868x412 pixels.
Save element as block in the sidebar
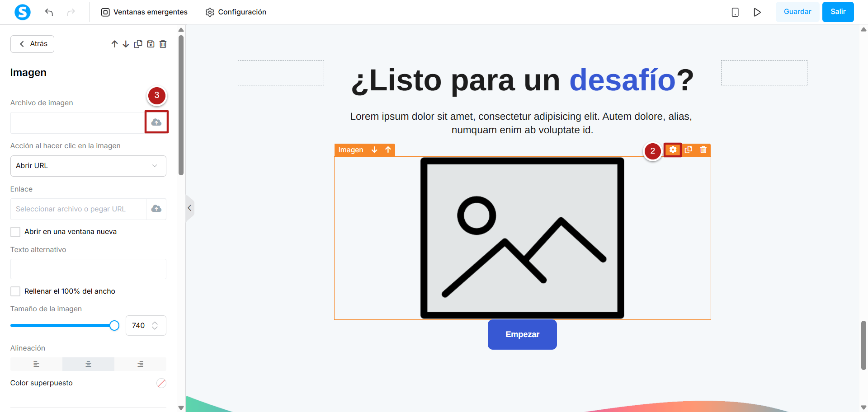tap(151, 44)
